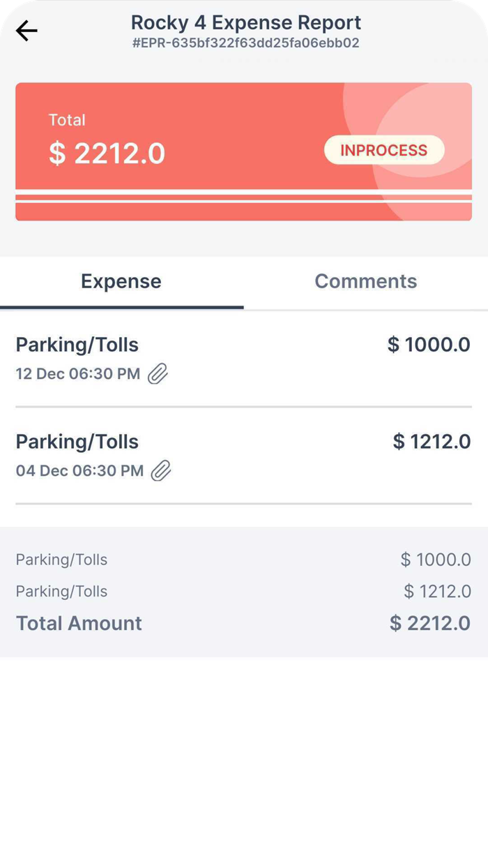Tap the INPROCESS status badge
The height and width of the screenshot is (868, 488).
click(x=383, y=150)
